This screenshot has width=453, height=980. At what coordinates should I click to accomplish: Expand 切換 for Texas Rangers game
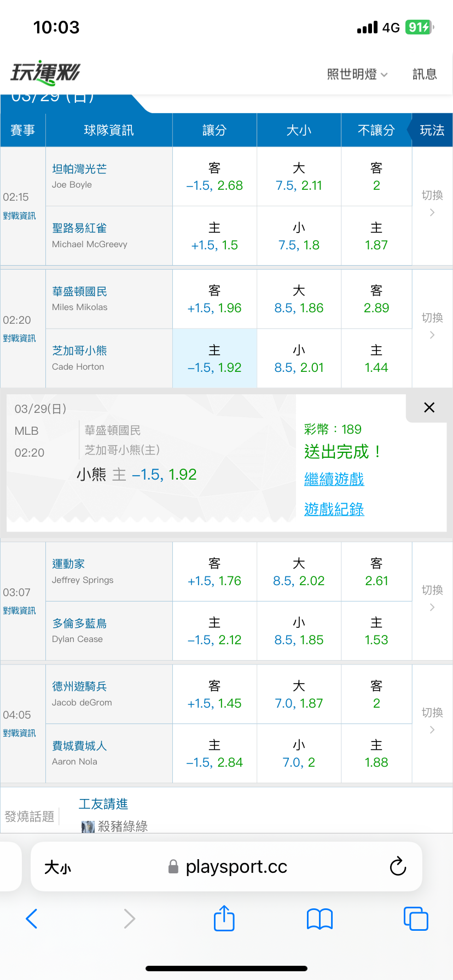click(432, 720)
